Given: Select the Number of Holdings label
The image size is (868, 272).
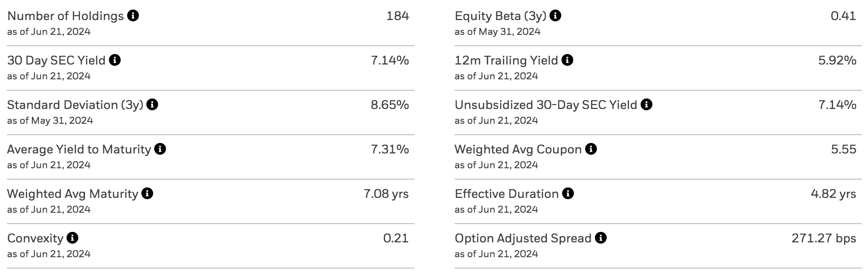Looking at the screenshot, I should point(64,16).
